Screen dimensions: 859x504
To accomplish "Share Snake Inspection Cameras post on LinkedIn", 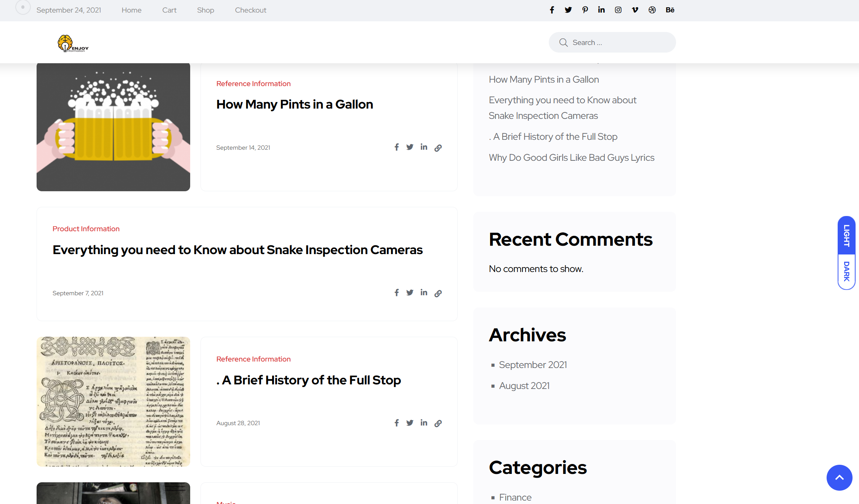I will (424, 293).
